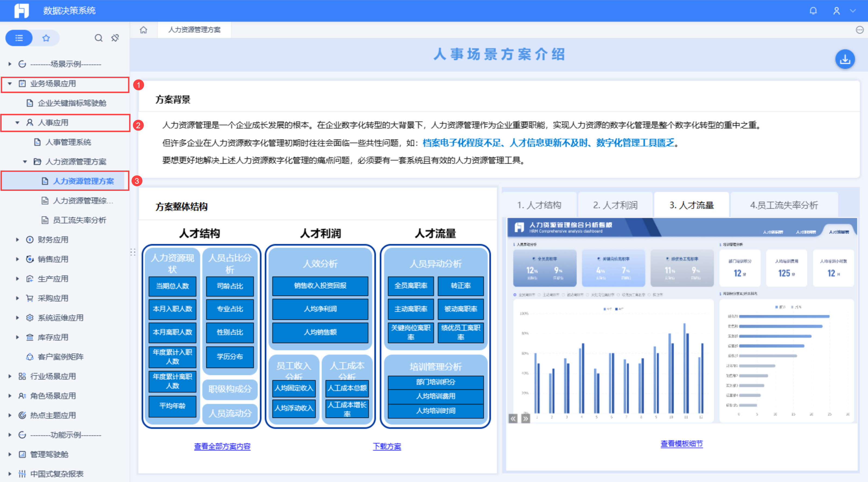Switch to directory list view toggle
Screen dimensions: 868x482
19,38
